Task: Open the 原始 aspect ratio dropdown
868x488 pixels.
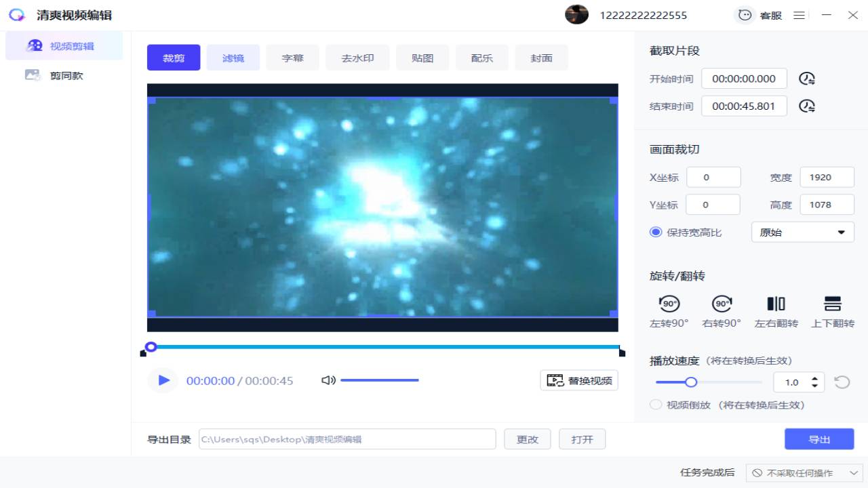Action: [x=802, y=232]
